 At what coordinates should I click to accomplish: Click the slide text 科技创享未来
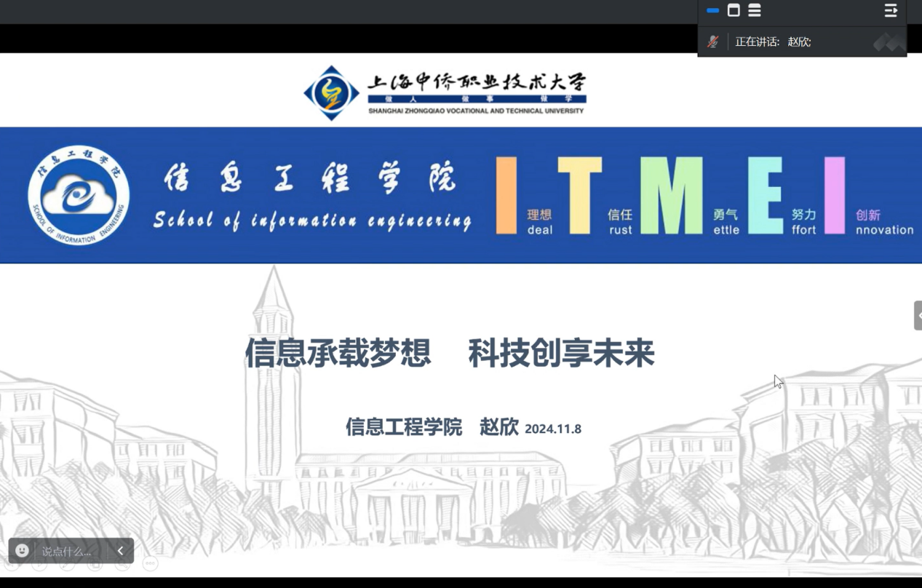[x=561, y=353]
